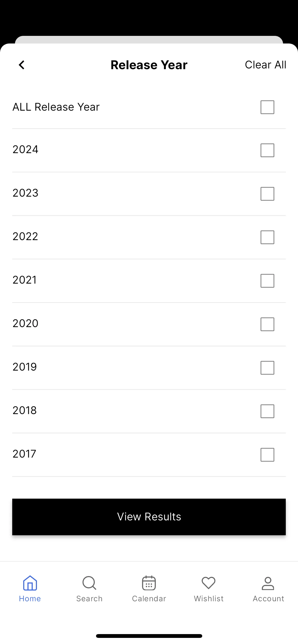Viewport: 298px width, 644px height.
Task: Check the 2024 checkbox
Action: click(267, 150)
